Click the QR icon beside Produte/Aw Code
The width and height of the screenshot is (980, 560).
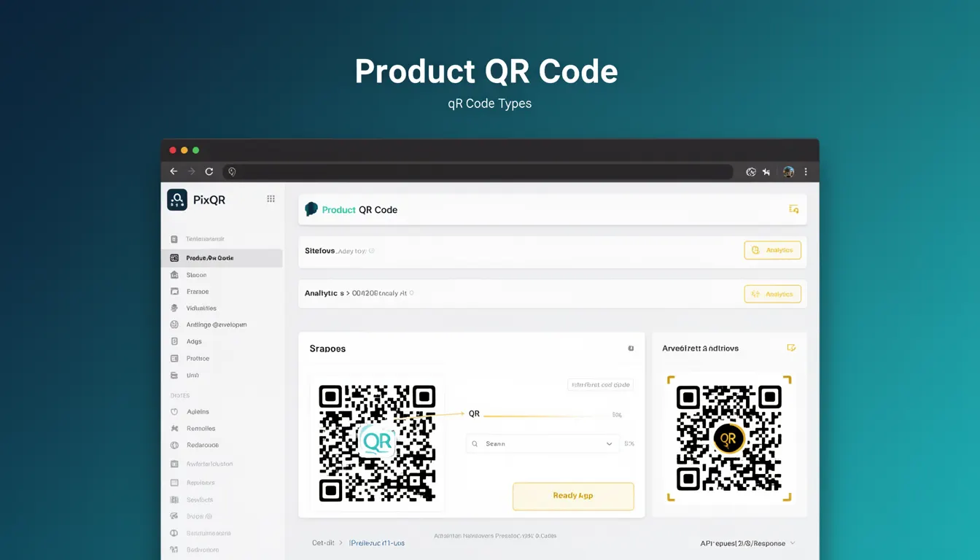click(174, 258)
